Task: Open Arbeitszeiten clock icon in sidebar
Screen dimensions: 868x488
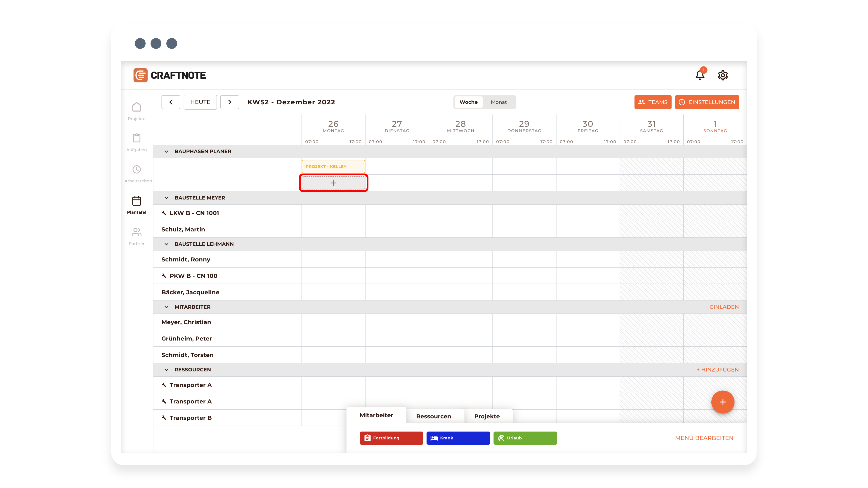Action: point(137,169)
